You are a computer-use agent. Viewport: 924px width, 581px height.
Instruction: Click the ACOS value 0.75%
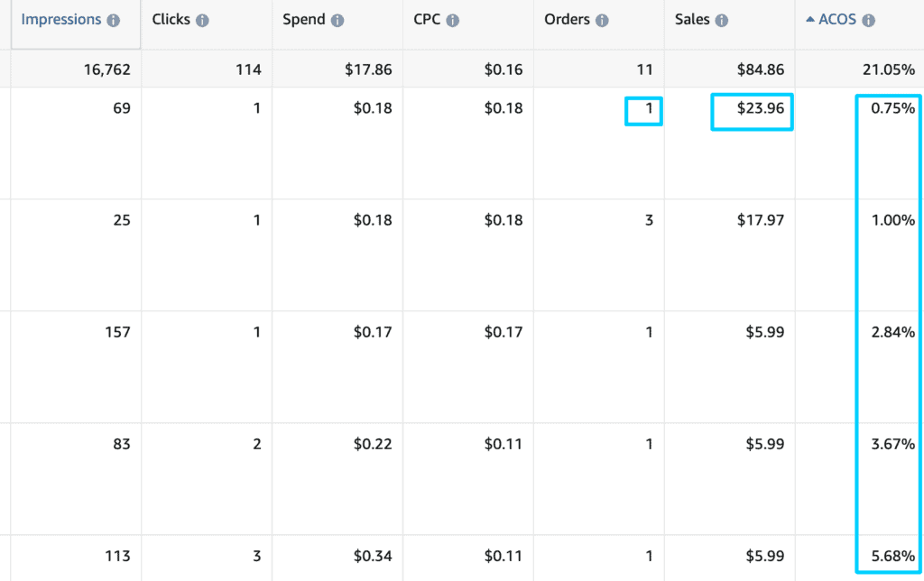click(x=893, y=108)
